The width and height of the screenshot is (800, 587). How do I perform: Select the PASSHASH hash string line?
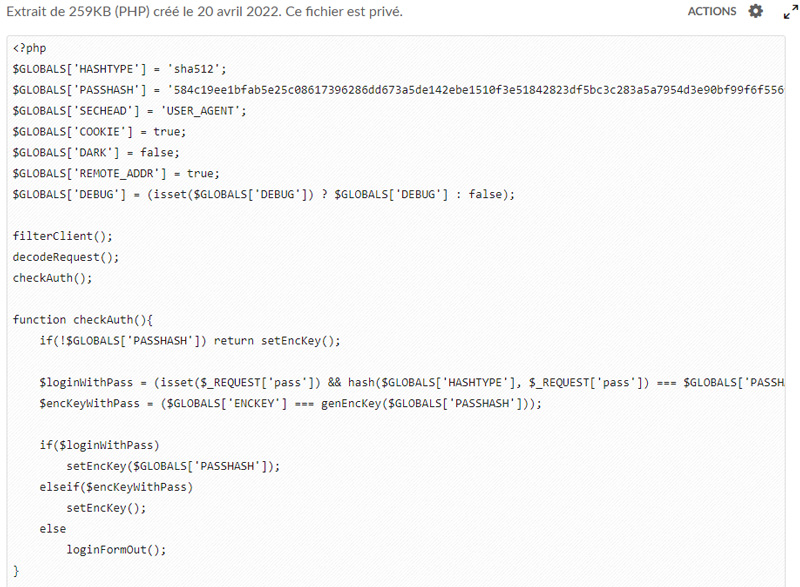[398, 90]
